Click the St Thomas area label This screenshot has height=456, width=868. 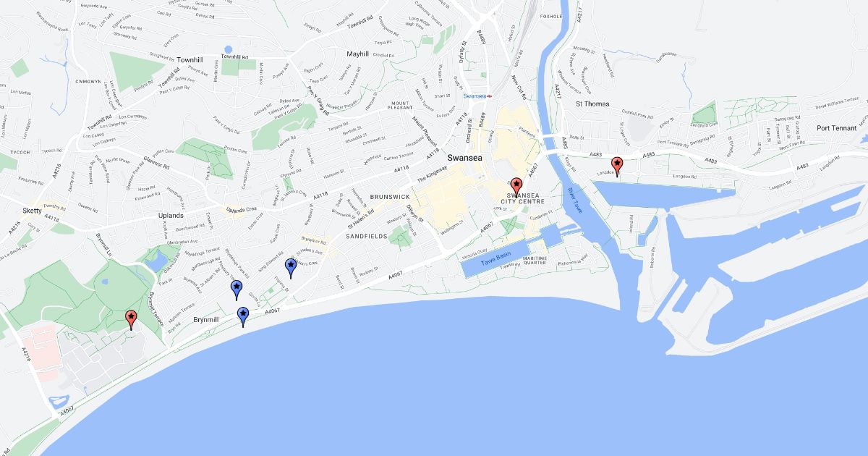click(592, 104)
